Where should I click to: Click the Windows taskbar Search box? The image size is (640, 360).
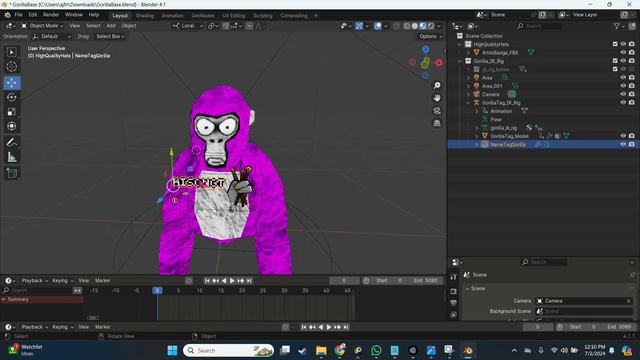click(229, 350)
